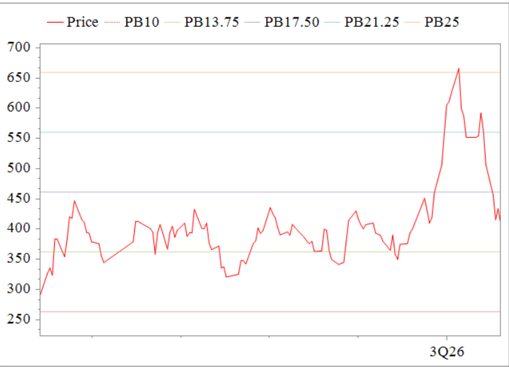
Task: Click the PB13.75 legend label
Action: coord(212,22)
